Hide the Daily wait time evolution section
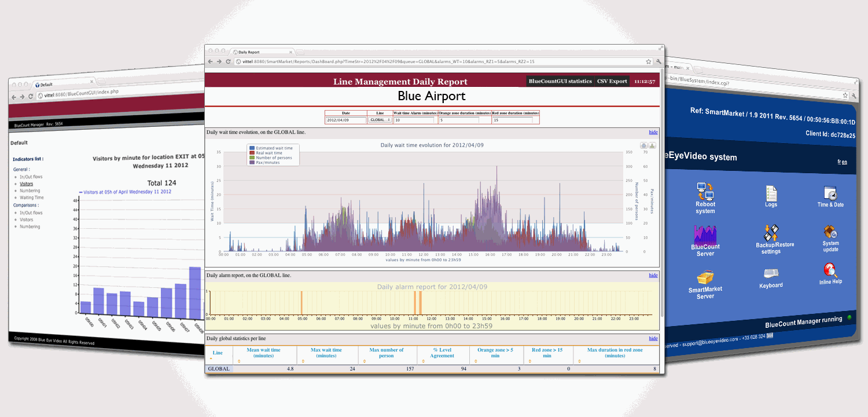The width and height of the screenshot is (868, 417). coord(653,132)
